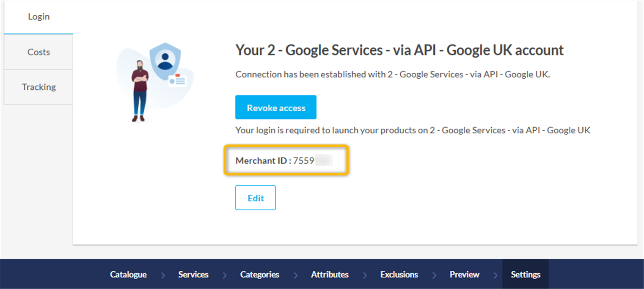Click the Revoke access button
Image resolution: width=644 pixels, height=289 pixels.
tap(275, 107)
